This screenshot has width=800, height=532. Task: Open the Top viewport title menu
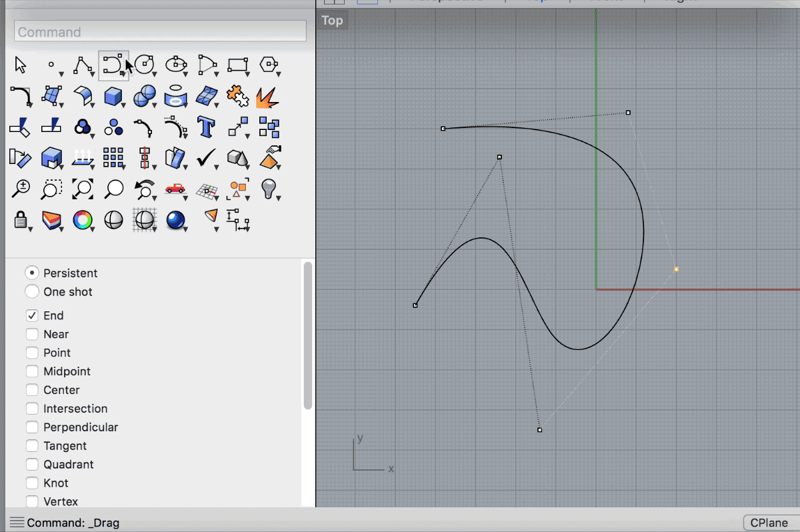(x=332, y=21)
